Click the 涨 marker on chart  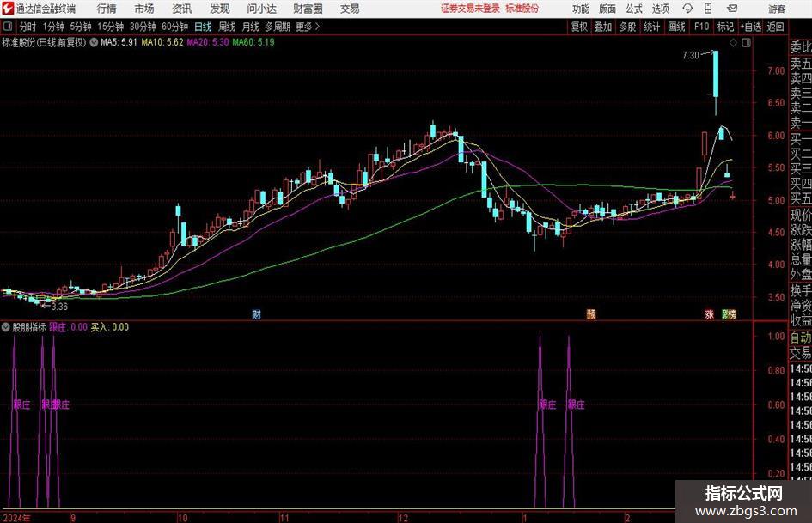pyautogui.click(x=710, y=314)
